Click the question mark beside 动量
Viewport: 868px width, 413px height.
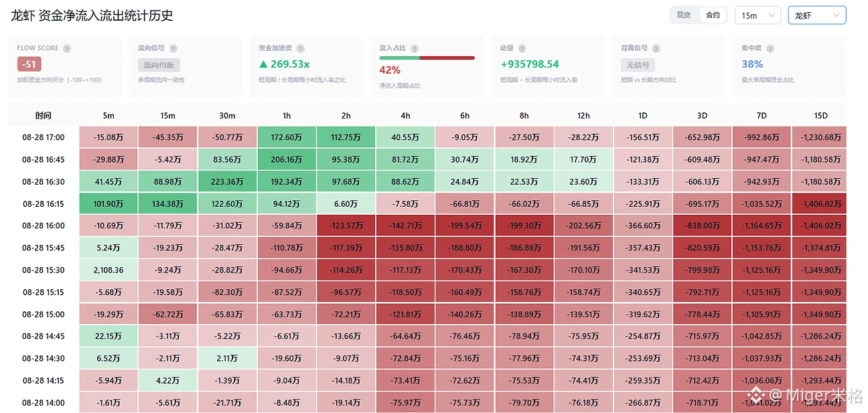point(522,49)
